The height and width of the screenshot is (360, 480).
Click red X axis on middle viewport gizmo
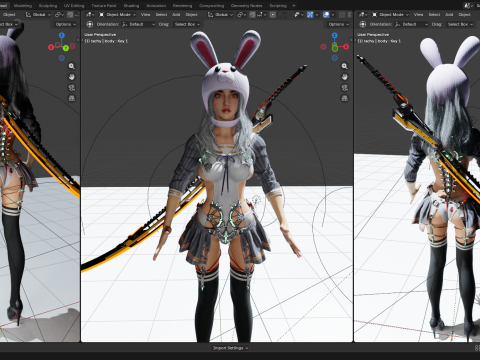tap(346, 47)
